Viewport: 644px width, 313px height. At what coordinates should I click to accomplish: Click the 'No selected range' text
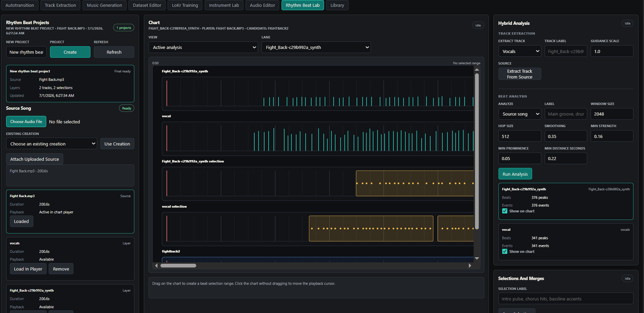(466, 63)
